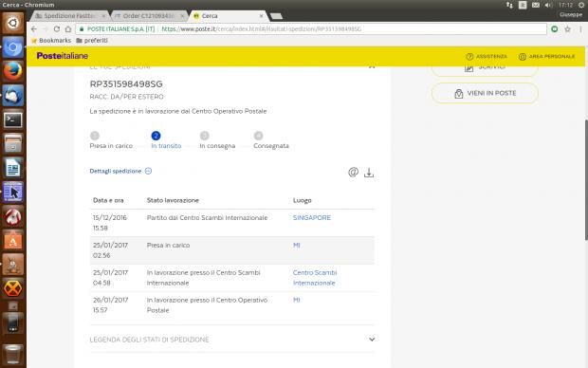Select tracking code RP351598498SG text

[126, 84]
